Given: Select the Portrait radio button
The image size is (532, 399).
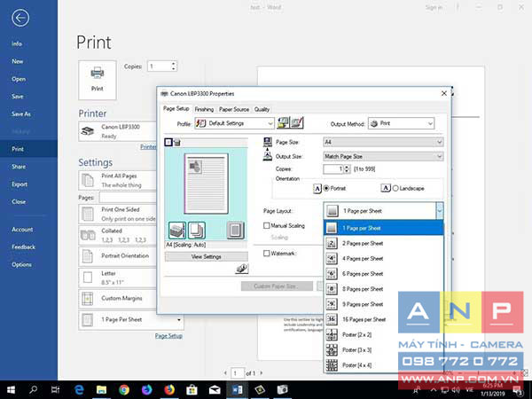Looking at the screenshot, I should point(326,188).
